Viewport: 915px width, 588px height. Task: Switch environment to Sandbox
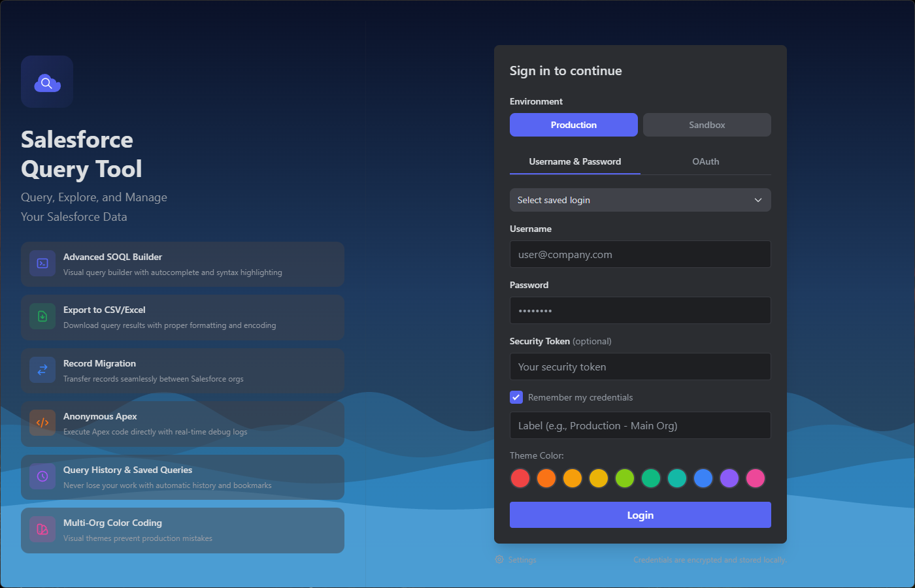tap(707, 125)
